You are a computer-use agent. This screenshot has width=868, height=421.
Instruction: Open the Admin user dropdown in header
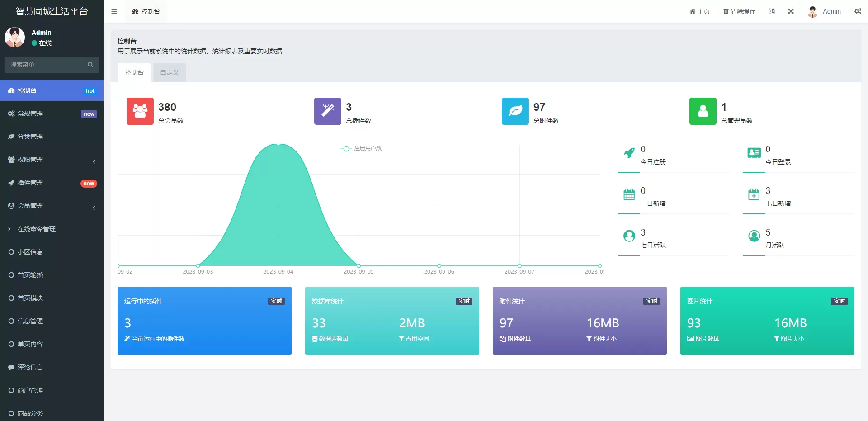click(825, 11)
